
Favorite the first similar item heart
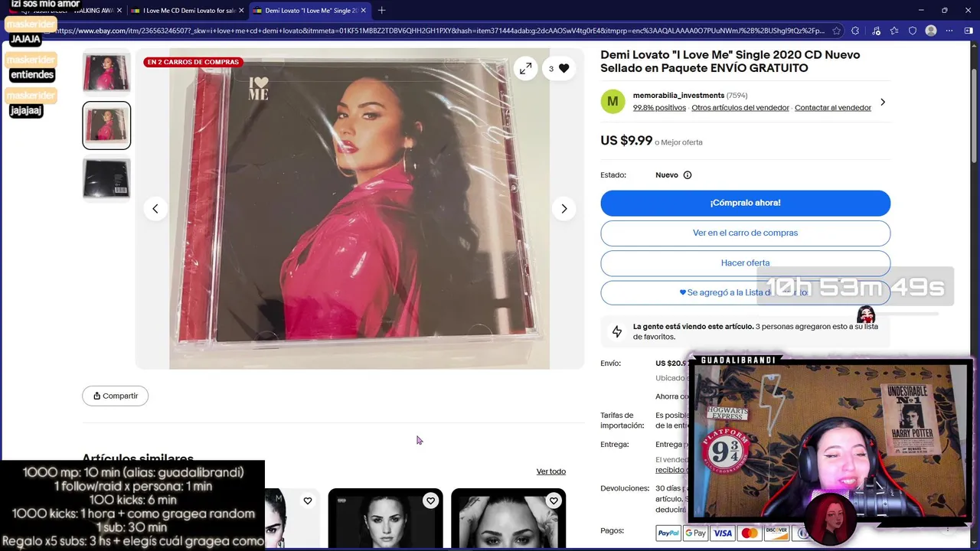click(308, 501)
